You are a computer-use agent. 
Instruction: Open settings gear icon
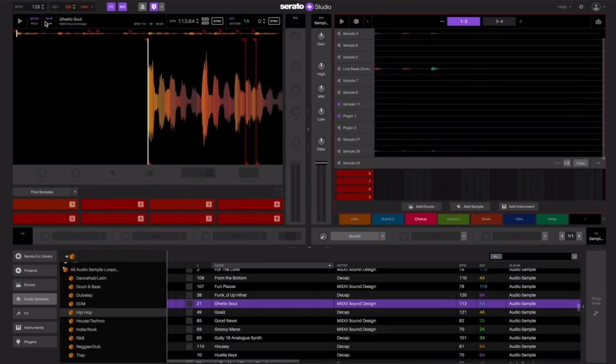point(581,7)
